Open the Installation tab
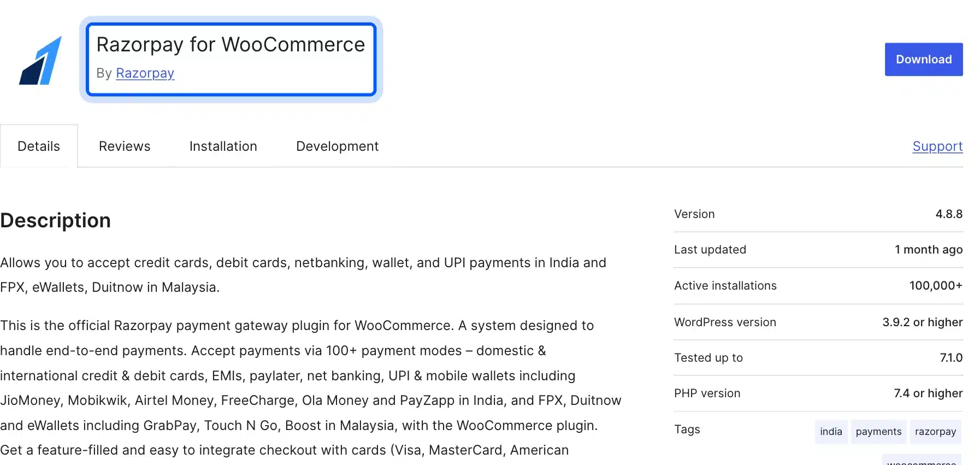 (x=223, y=146)
